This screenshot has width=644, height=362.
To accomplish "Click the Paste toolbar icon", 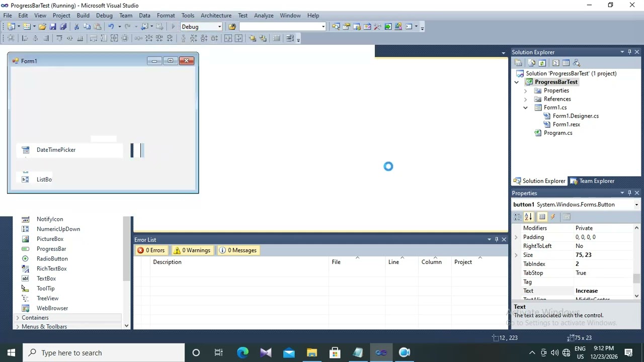I will [x=98, y=27].
